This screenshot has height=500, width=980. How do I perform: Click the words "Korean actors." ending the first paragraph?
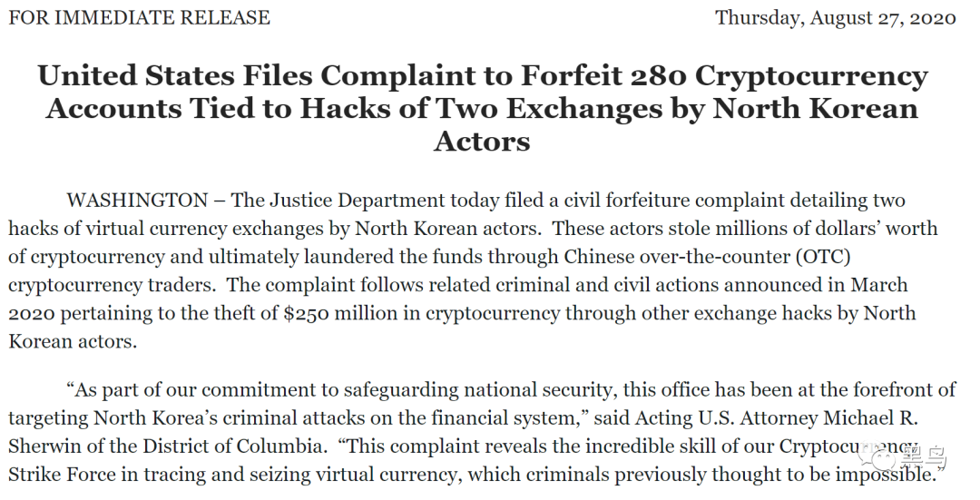point(72,341)
